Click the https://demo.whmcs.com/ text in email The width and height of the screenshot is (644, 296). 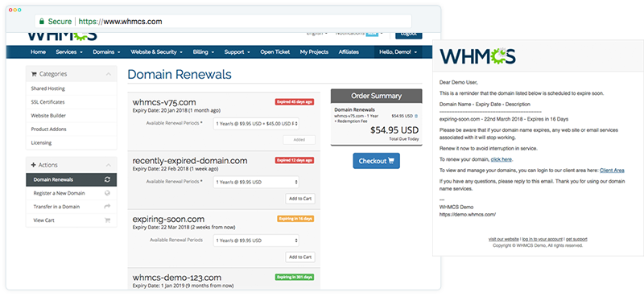point(468,214)
